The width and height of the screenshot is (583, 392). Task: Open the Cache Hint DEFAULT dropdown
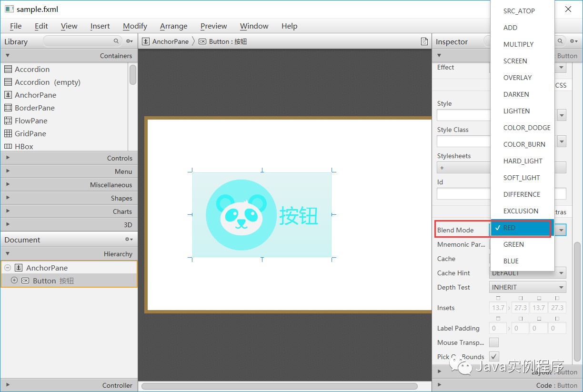[527, 273]
